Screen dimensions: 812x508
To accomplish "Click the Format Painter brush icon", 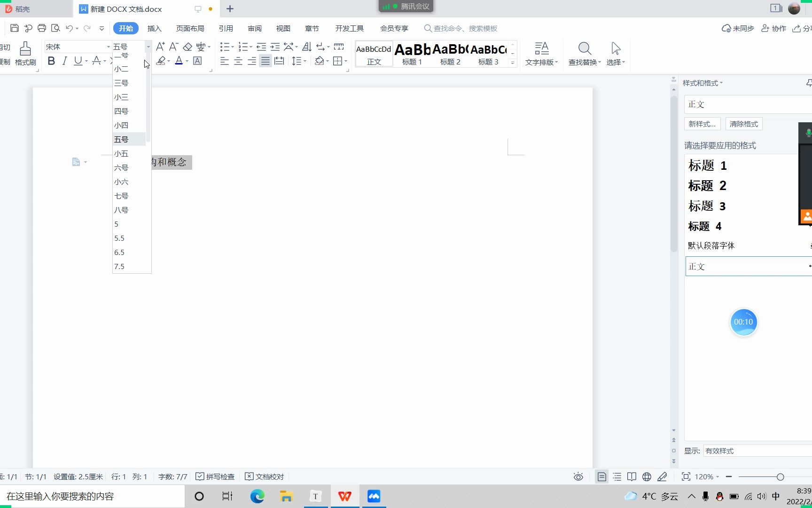I will 25,48.
